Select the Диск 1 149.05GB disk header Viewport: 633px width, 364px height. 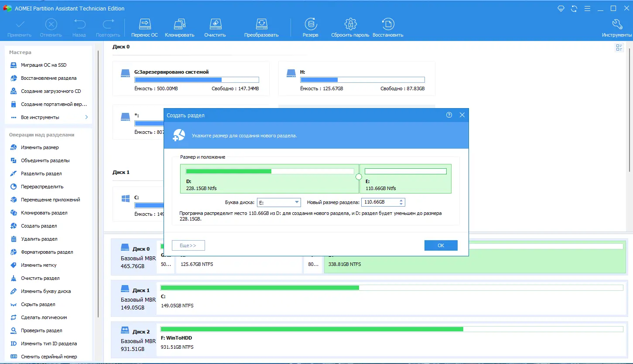134,299
